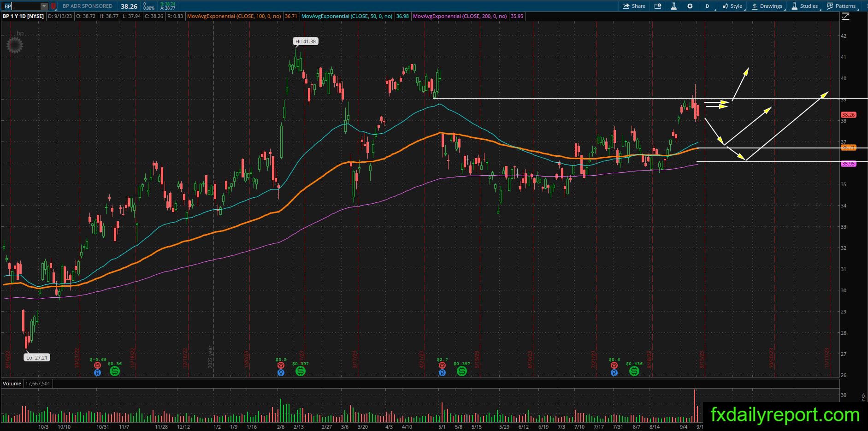
Task: Click the Lo: 27.21 price bubble
Action: tap(36, 358)
